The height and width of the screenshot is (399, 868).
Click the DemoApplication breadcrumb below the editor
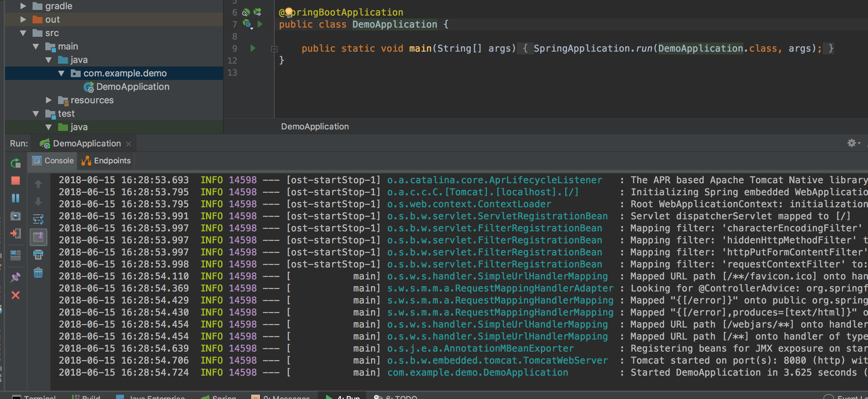pos(315,127)
